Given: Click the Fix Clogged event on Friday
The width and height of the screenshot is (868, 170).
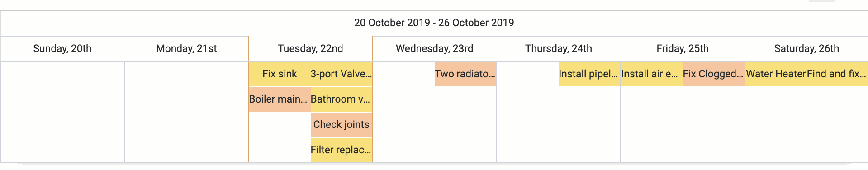Looking at the screenshot, I should [x=713, y=74].
